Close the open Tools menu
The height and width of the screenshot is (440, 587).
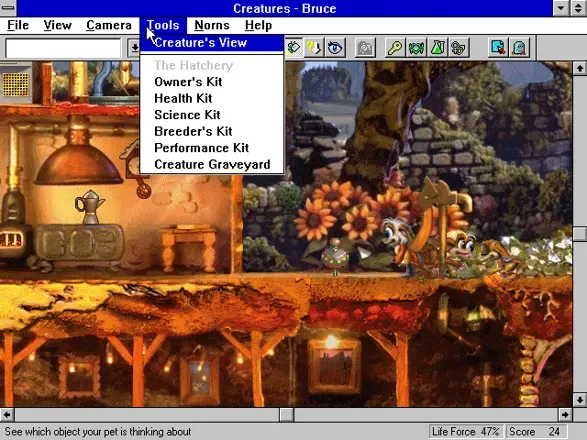coord(163,25)
